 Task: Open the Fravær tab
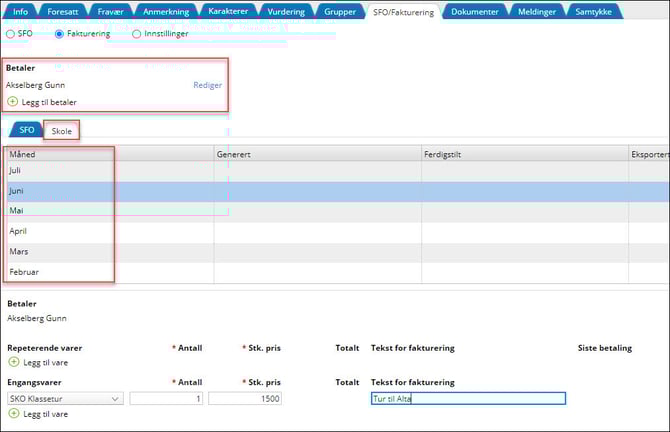(x=110, y=11)
